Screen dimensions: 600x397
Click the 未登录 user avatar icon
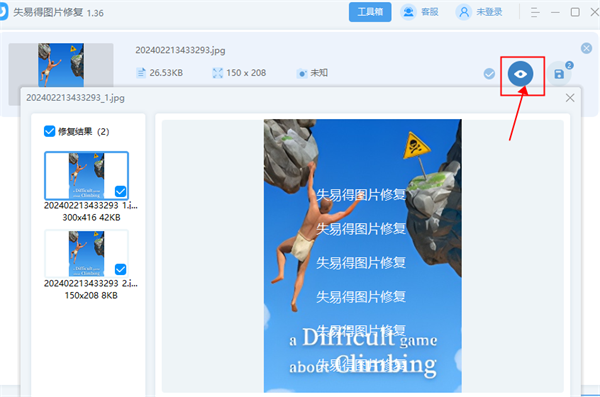[x=463, y=12]
